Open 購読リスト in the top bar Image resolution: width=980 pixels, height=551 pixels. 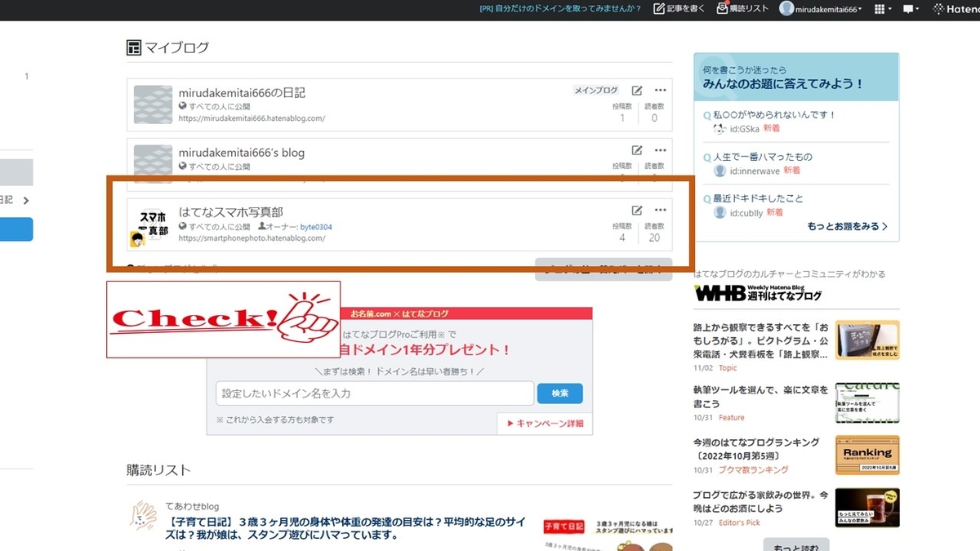(742, 8)
